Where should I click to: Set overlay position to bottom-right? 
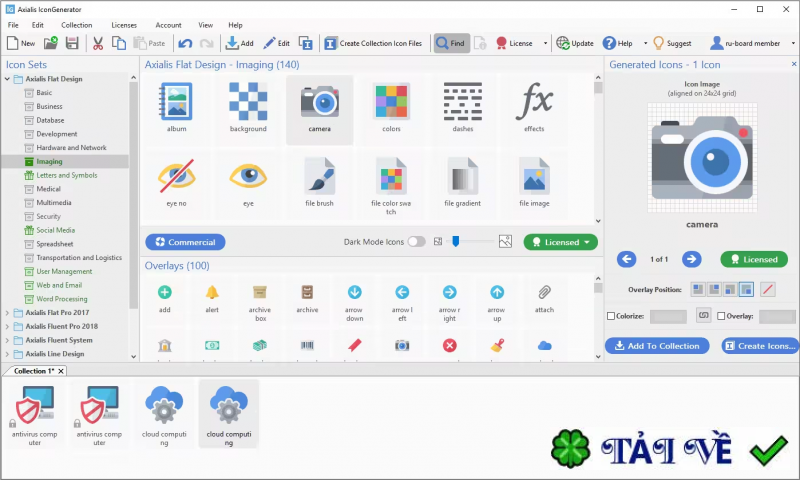pyautogui.click(x=746, y=289)
